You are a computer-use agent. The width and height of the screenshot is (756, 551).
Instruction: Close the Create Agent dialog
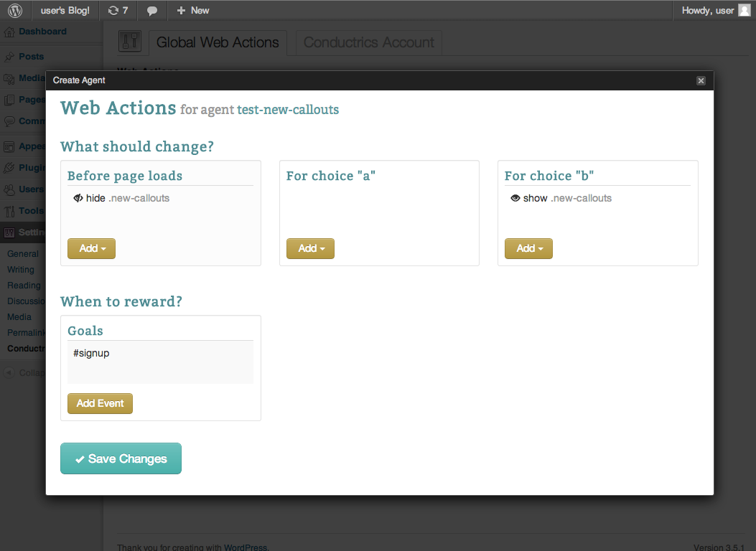coord(701,80)
